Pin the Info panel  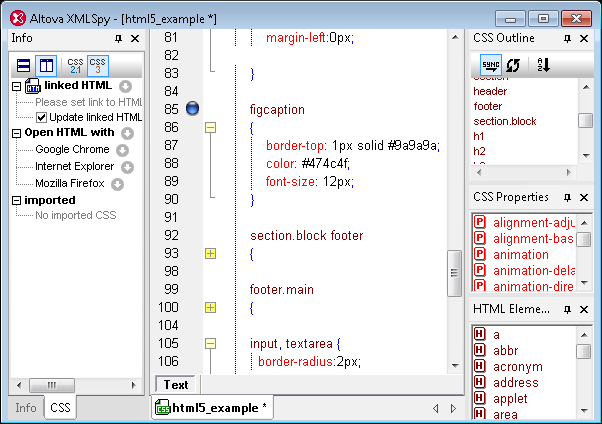tap(118, 38)
